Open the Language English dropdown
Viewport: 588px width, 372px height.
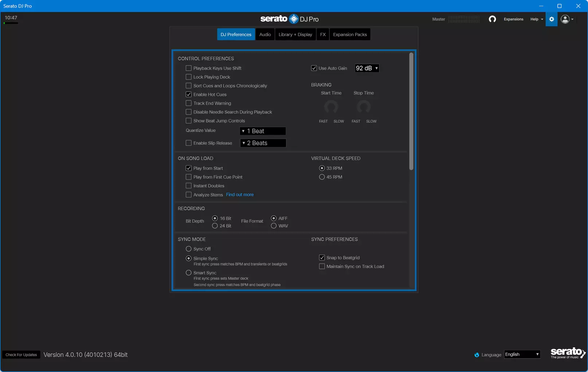pos(522,354)
